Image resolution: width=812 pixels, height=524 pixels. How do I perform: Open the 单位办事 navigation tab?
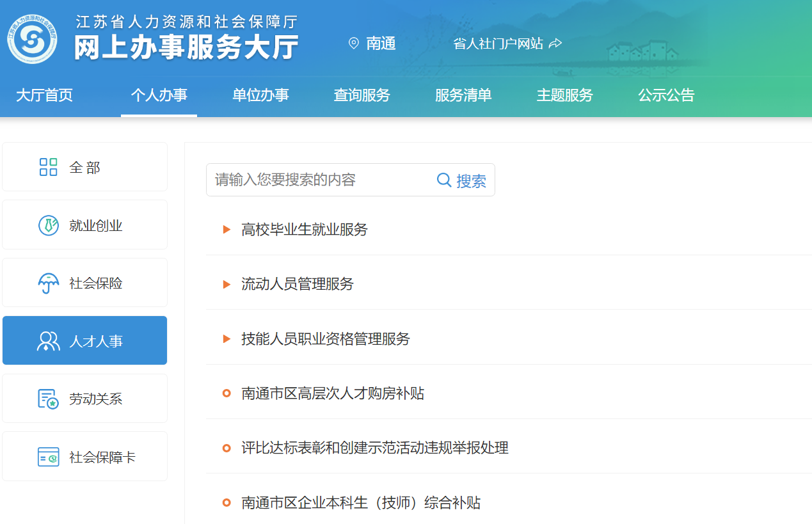260,95
